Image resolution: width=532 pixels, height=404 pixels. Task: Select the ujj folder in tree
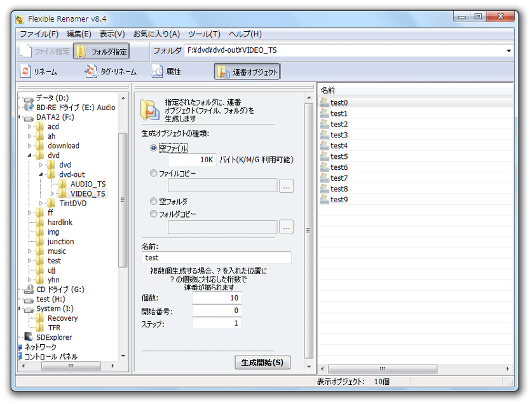(51, 270)
